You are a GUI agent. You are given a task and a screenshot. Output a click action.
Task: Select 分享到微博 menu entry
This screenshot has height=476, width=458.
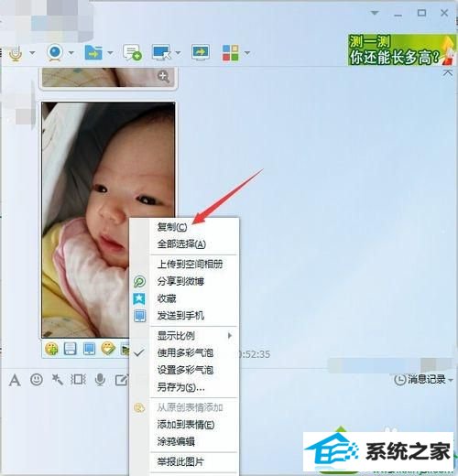(180, 281)
